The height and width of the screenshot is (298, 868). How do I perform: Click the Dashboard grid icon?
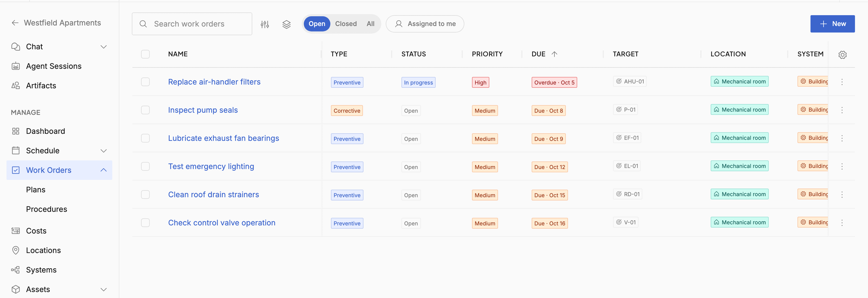(15, 131)
